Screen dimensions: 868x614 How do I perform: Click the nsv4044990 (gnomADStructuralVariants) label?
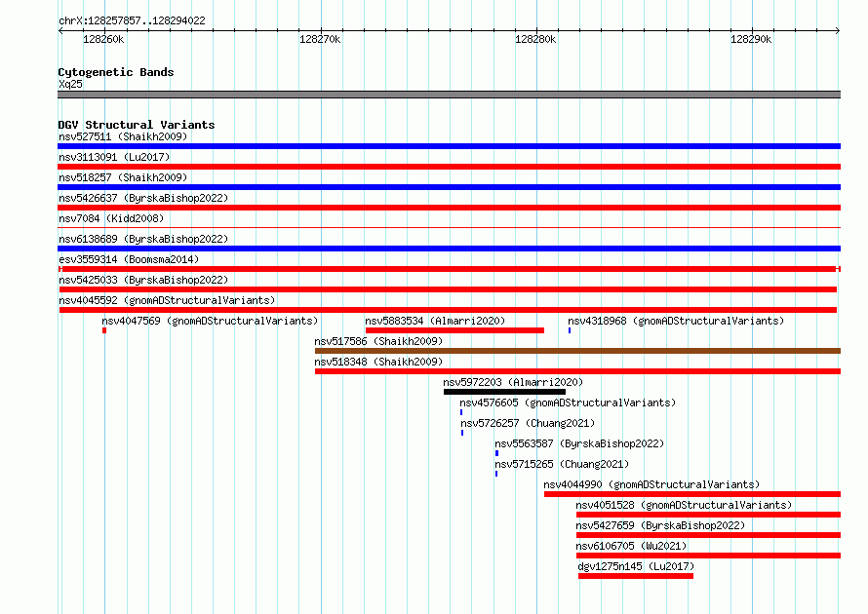pyautogui.click(x=651, y=484)
